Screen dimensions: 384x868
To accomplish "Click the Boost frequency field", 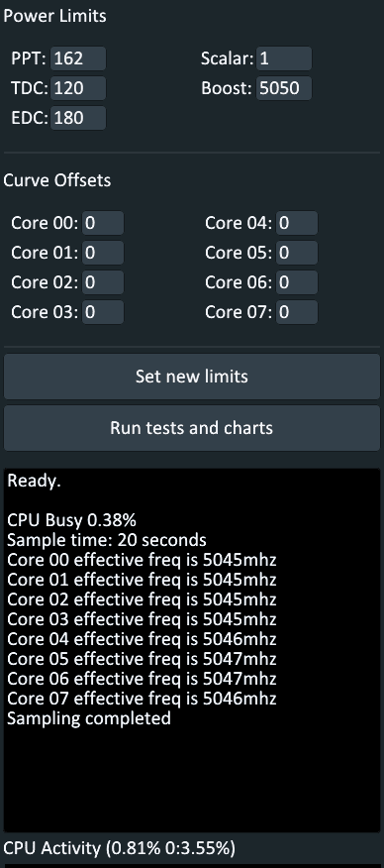I will 284,88.
